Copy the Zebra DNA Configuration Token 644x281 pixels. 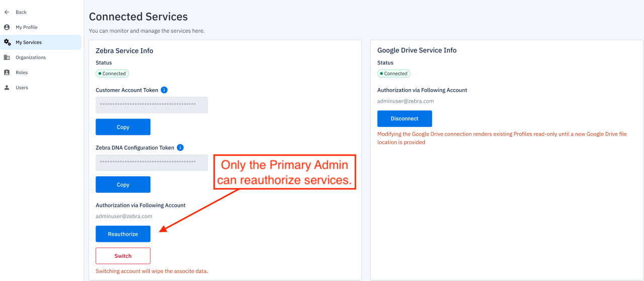[x=123, y=184]
